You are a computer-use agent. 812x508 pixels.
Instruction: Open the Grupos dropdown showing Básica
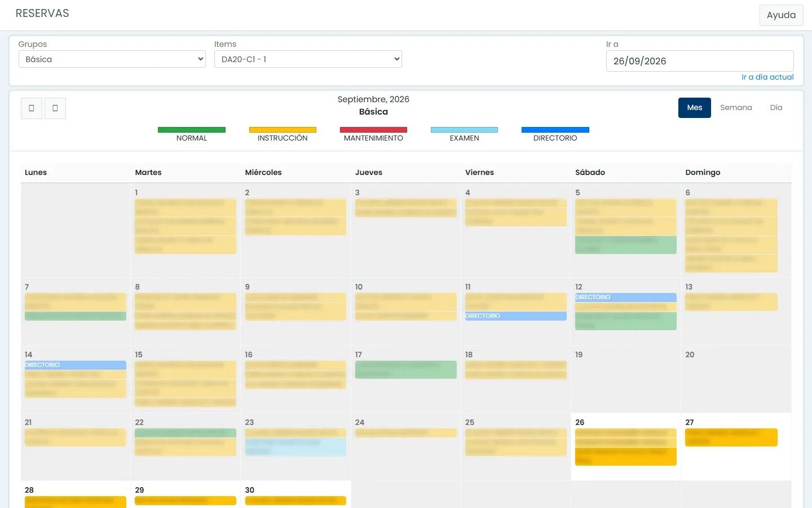(112, 59)
